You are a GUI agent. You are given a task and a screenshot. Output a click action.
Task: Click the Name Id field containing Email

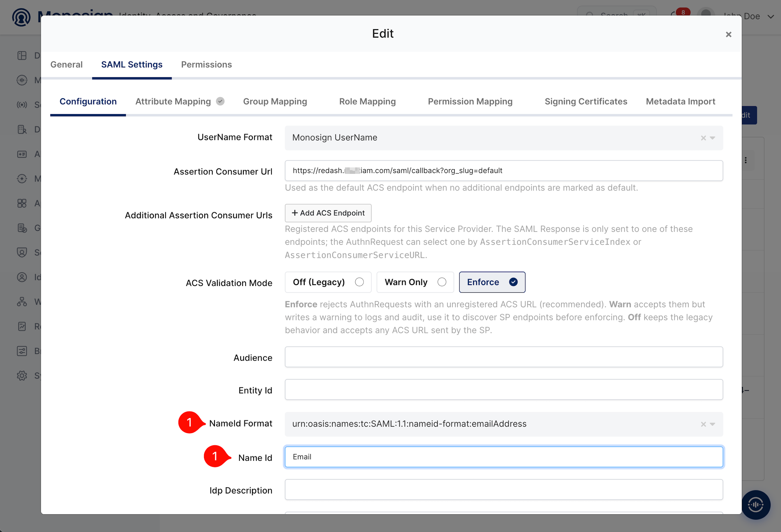click(x=504, y=457)
